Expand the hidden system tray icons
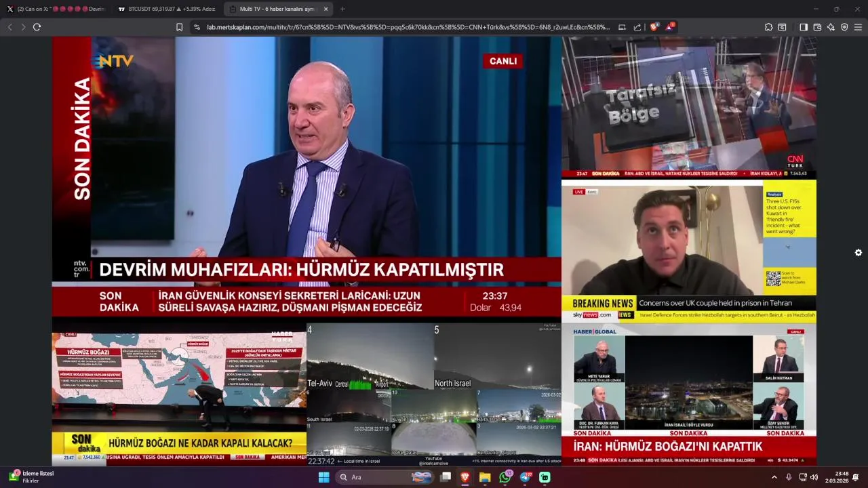Screen dimensions: 868x488 [774, 477]
